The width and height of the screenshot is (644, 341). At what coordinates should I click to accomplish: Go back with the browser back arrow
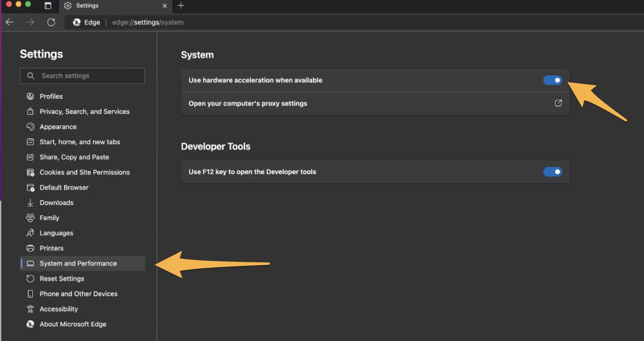10,22
